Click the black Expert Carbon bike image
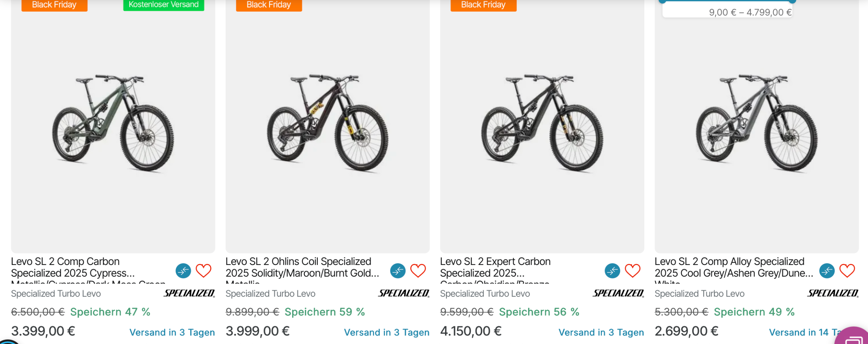Viewport: 868px width, 344px height. [542, 123]
